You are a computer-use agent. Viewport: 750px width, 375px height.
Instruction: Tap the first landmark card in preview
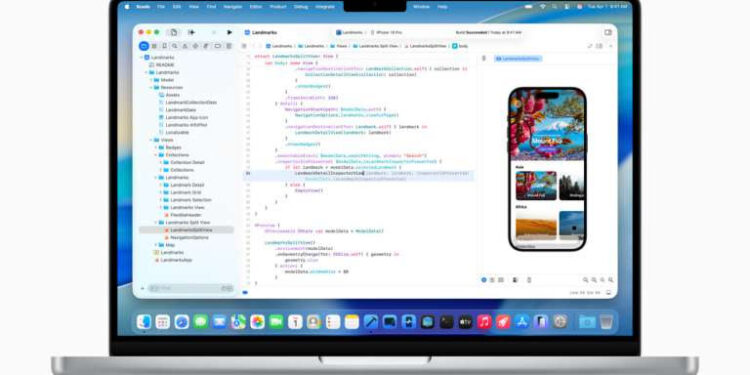536,186
